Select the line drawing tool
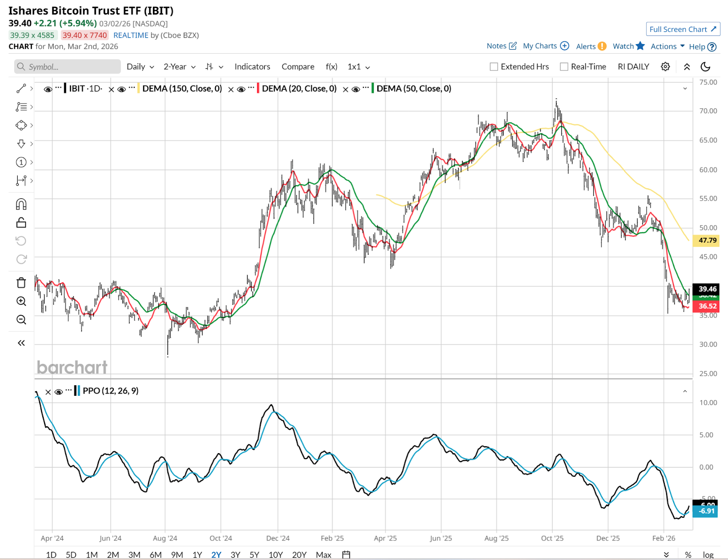The image size is (728, 560). coord(21,88)
